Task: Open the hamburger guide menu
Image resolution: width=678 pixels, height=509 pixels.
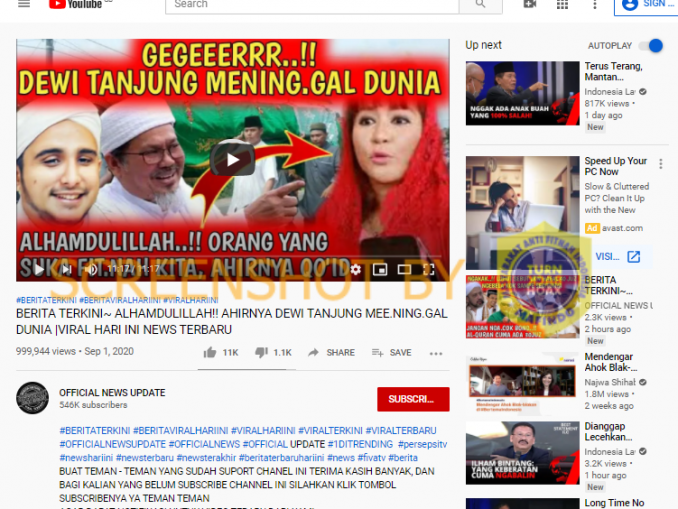Action: [24, 4]
